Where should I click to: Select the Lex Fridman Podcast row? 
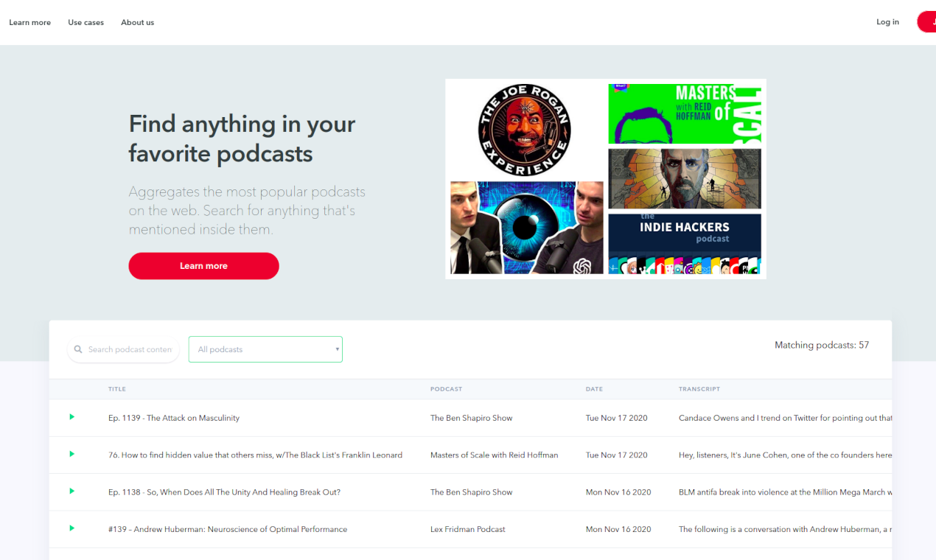(467, 528)
